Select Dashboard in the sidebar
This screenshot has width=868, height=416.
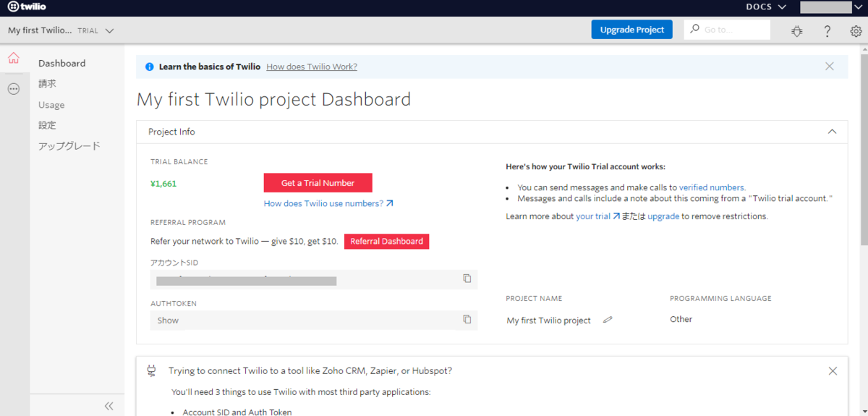coord(62,63)
